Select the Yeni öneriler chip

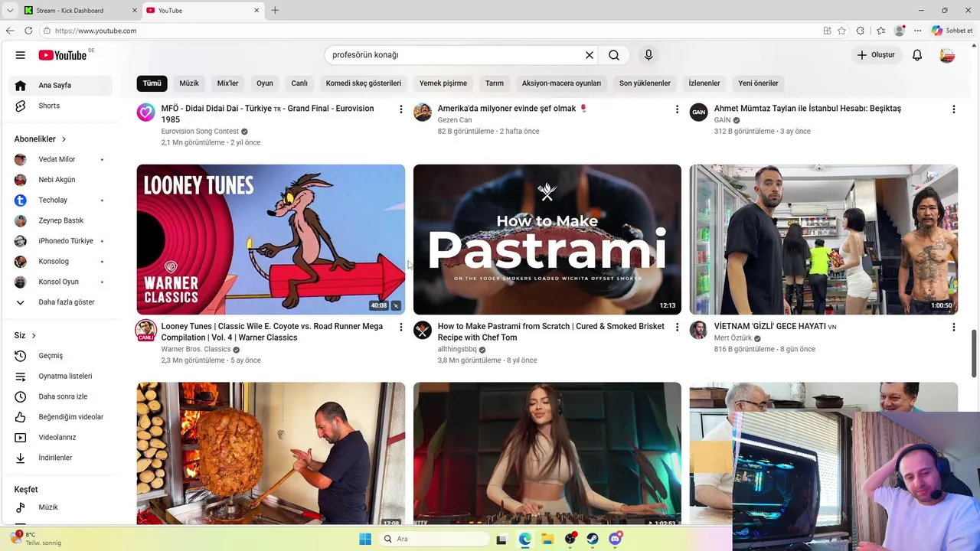point(758,83)
